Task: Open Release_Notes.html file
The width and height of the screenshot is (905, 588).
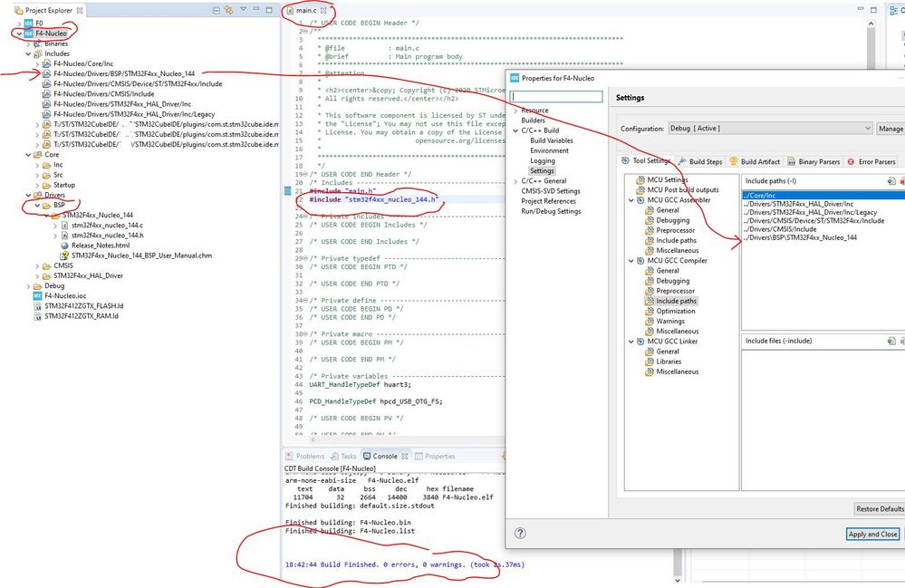Action: (100, 246)
